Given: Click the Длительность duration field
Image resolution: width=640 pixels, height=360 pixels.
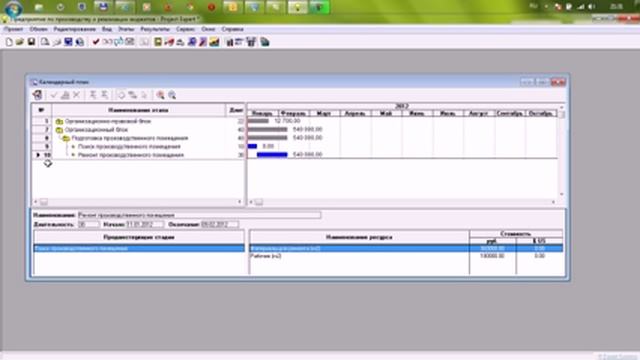Looking at the screenshot, I should (88, 224).
